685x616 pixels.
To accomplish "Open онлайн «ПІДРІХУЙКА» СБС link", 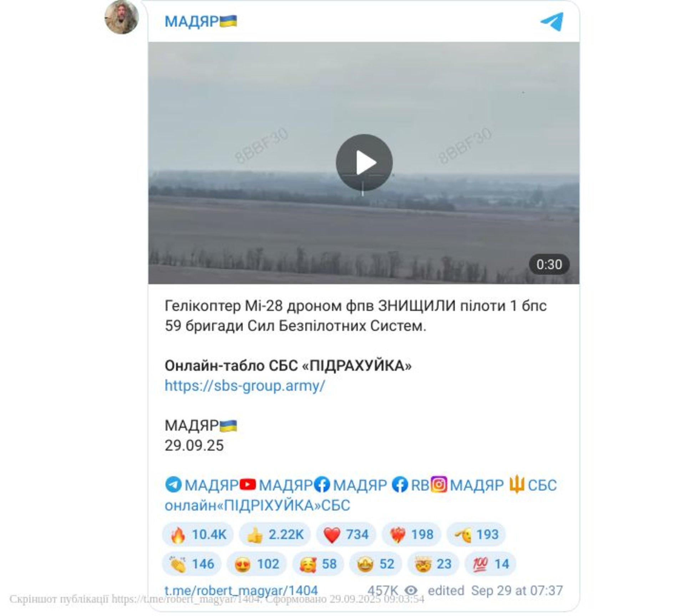I will pyautogui.click(x=257, y=505).
